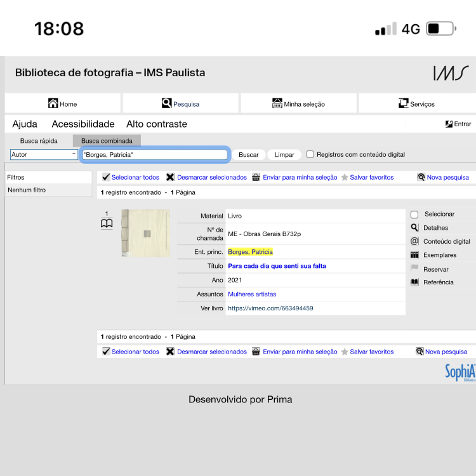The width and height of the screenshot is (476, 476).
Task: Click the Referência text label
Action: [x=439, y=282]
